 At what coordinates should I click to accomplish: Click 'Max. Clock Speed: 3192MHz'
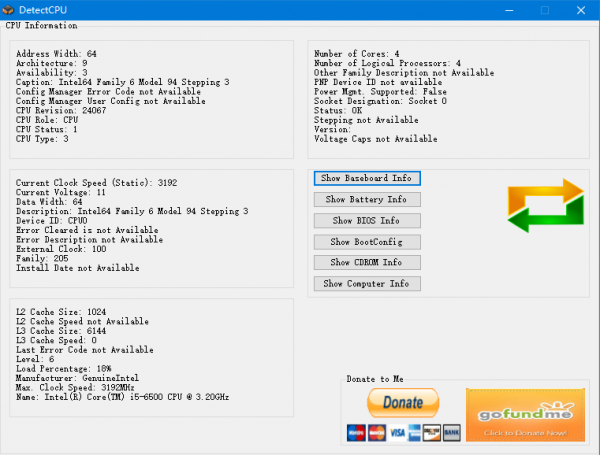75,388
